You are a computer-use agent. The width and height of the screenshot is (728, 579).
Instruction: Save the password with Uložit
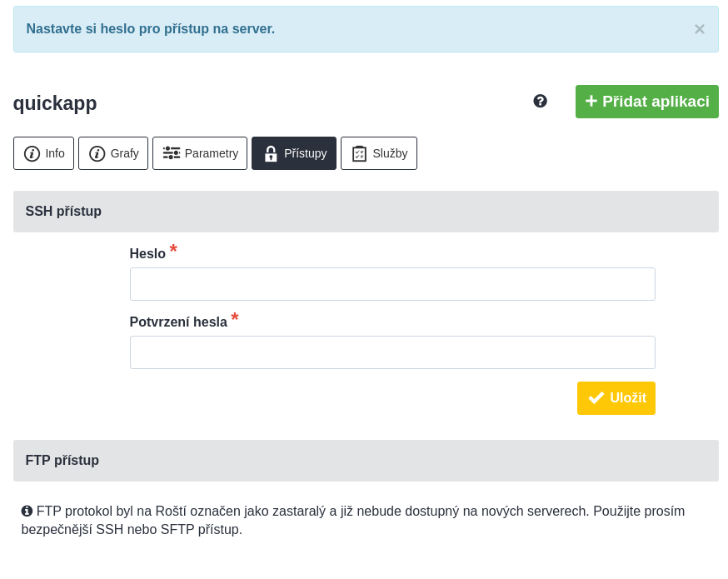[x=616, y=398]
